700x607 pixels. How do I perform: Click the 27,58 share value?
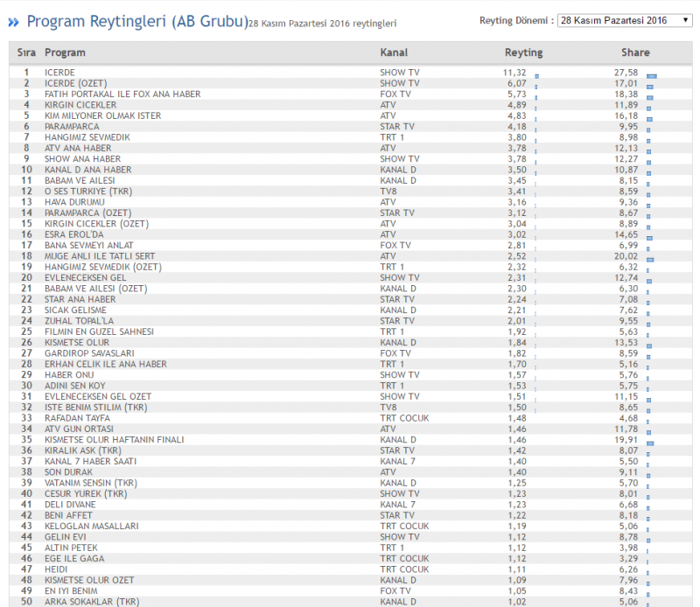tap(626, 73)
